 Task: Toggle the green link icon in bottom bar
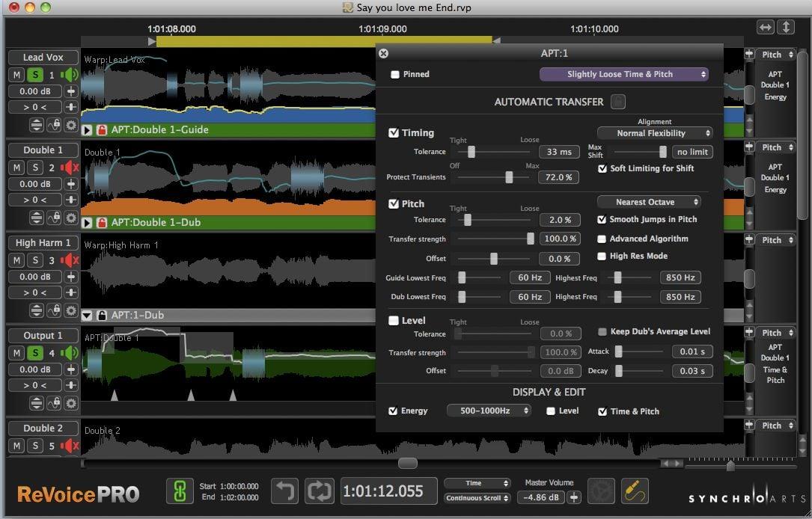(x=179, y=491)
